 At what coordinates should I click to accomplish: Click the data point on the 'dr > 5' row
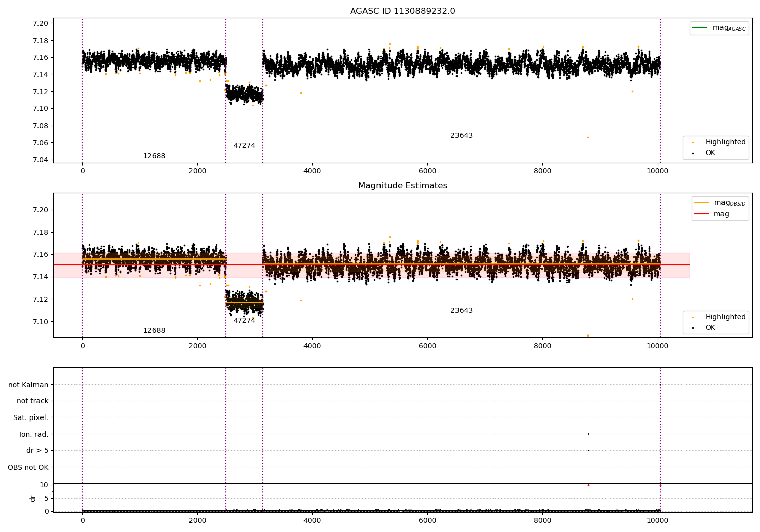click(x=588, y=450)
